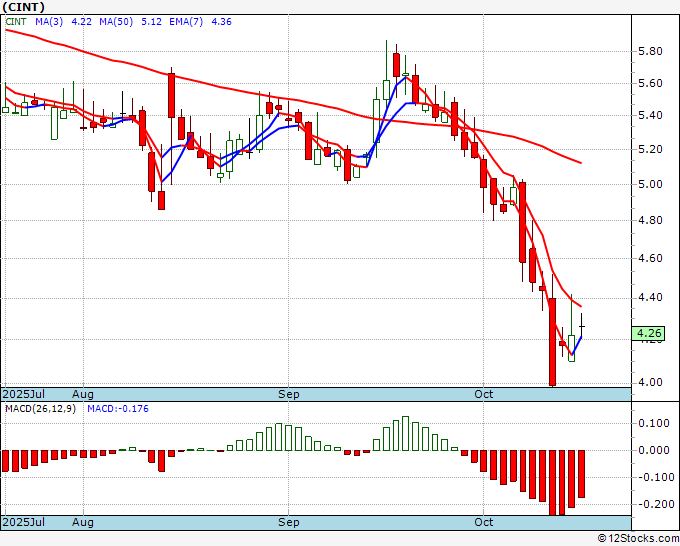Click the MA(50) indicator label

[x=116, y=22]
